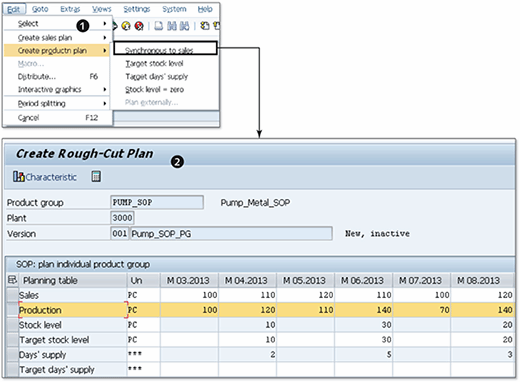Click the M 08.2013 column header
Image resolution: width=520 pixels, height=382 pixels.
tap(482, 280)
